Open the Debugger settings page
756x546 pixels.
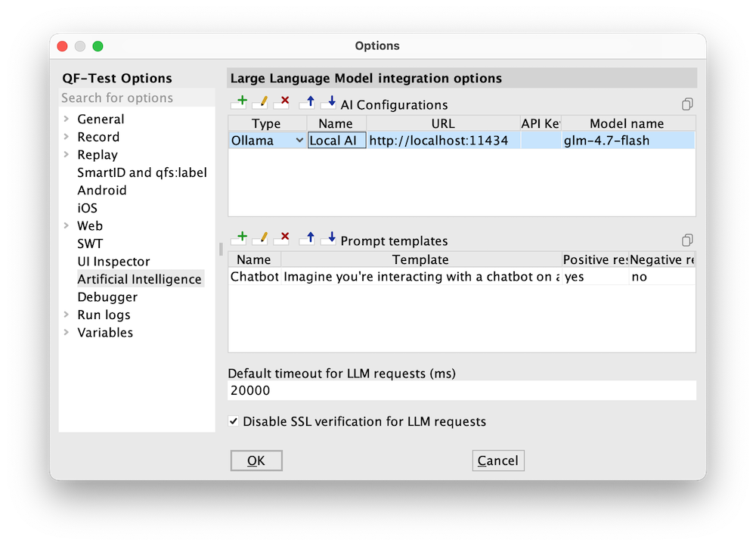tap(107, 296)
